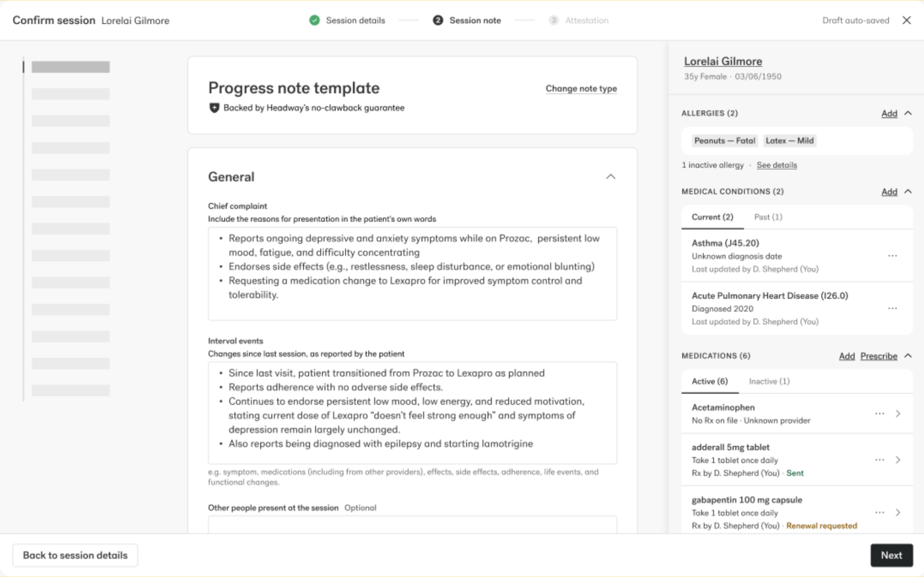Close the Confirm session dialog
This screenshot has height=577, width=924.
906,20
